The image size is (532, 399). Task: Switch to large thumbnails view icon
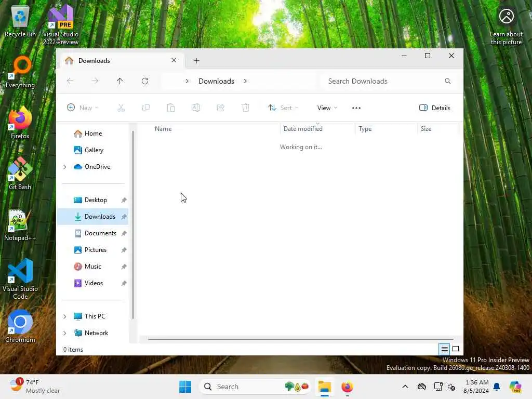(456, 349)
